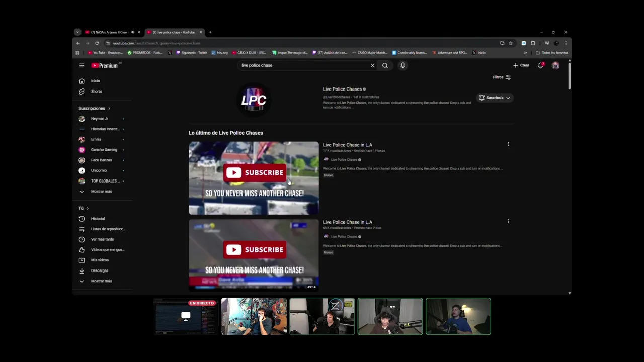Open the Tú section chevron
Viewport: 644px width, 362px height.
tap(87, 208)
